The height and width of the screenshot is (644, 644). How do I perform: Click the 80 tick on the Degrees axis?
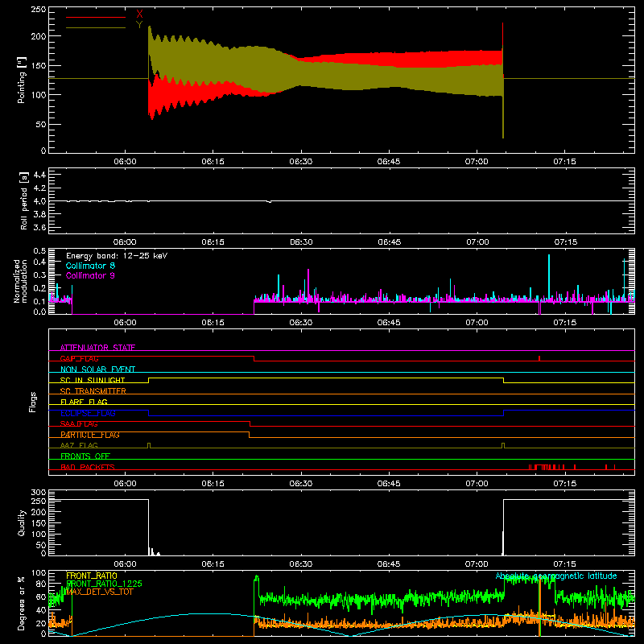[x=41, y=584]
